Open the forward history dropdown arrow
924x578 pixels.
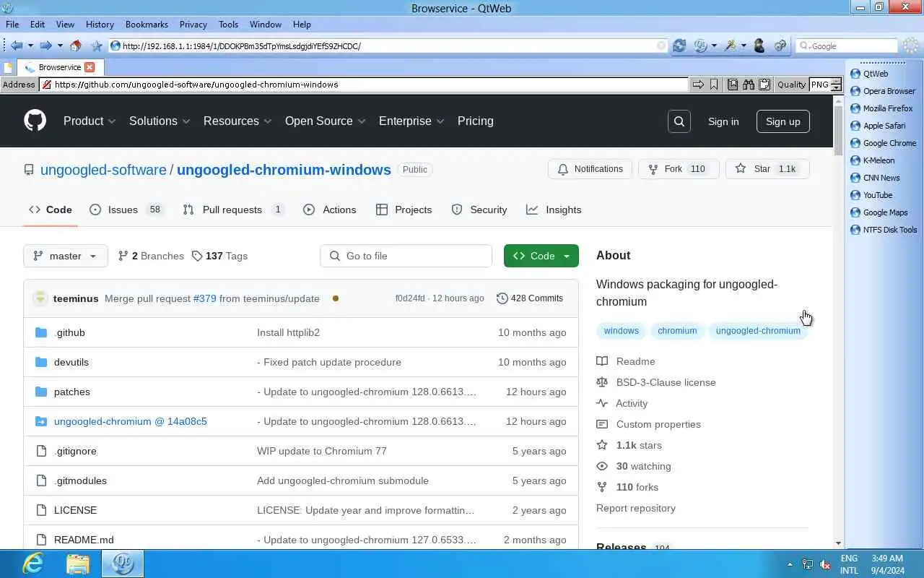pos(60,46)
